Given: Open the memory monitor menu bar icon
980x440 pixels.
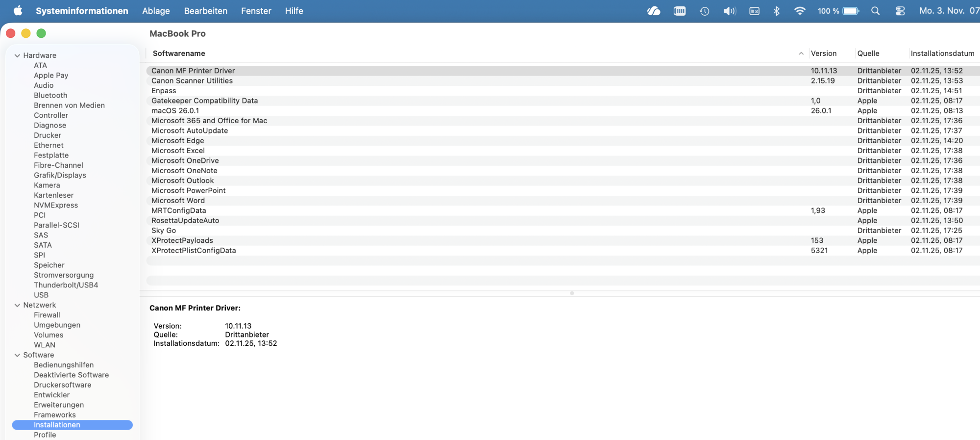Looking at the screenshot, I should [680, 11].
